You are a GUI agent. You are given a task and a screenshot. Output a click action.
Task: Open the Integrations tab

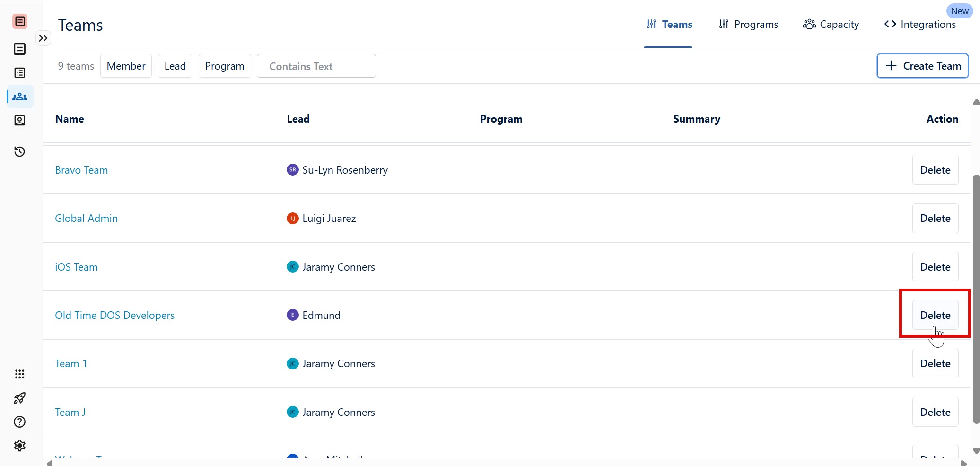920,25
